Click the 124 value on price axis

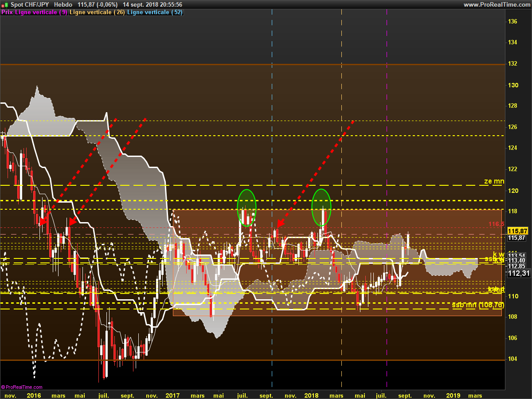coord(512,148)
